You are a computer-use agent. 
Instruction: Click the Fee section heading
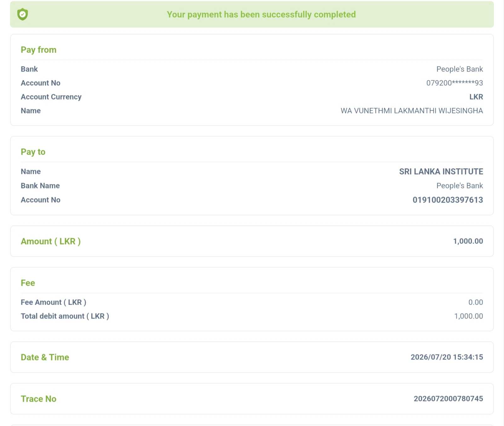point(28,283)
